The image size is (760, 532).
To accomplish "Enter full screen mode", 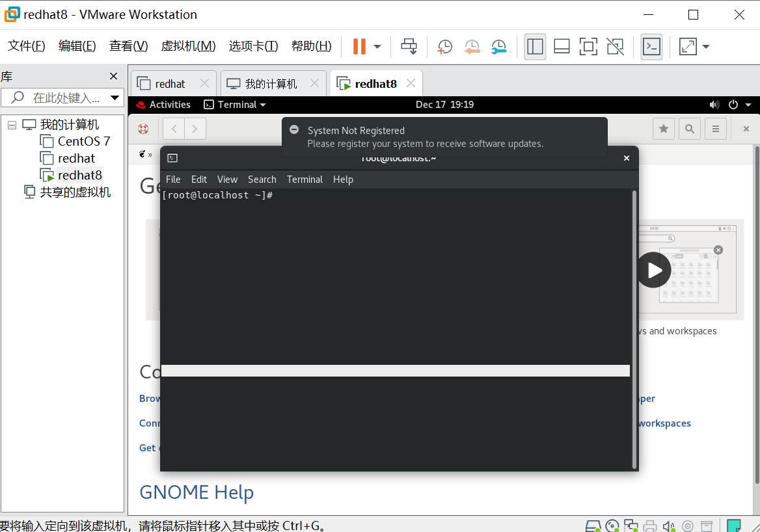I will [588, 47].
